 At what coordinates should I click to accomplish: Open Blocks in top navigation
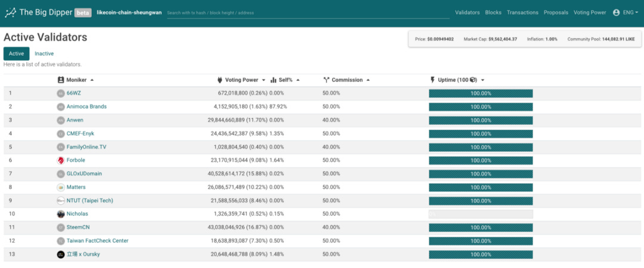pyautogui.click(x=493, y=13)
